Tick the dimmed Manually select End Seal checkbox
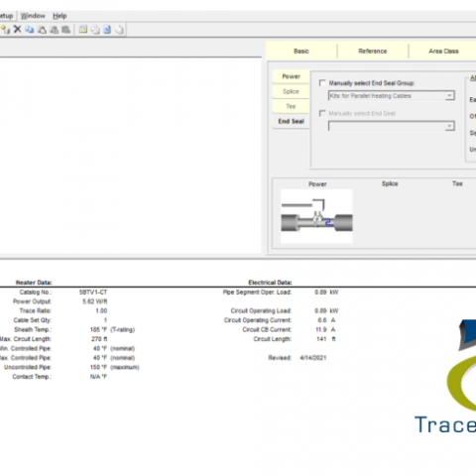This screenshot has height=476, width=476. point(322,113)
